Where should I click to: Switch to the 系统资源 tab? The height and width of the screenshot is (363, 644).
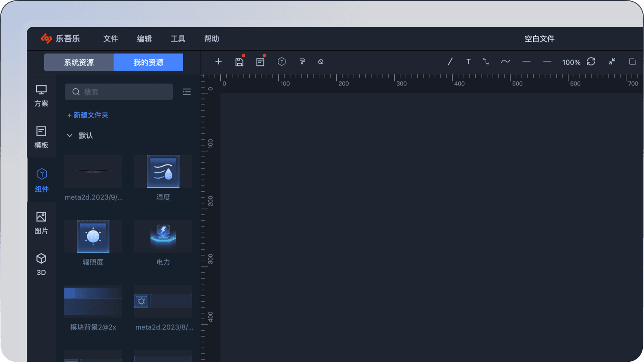(79, 62)
